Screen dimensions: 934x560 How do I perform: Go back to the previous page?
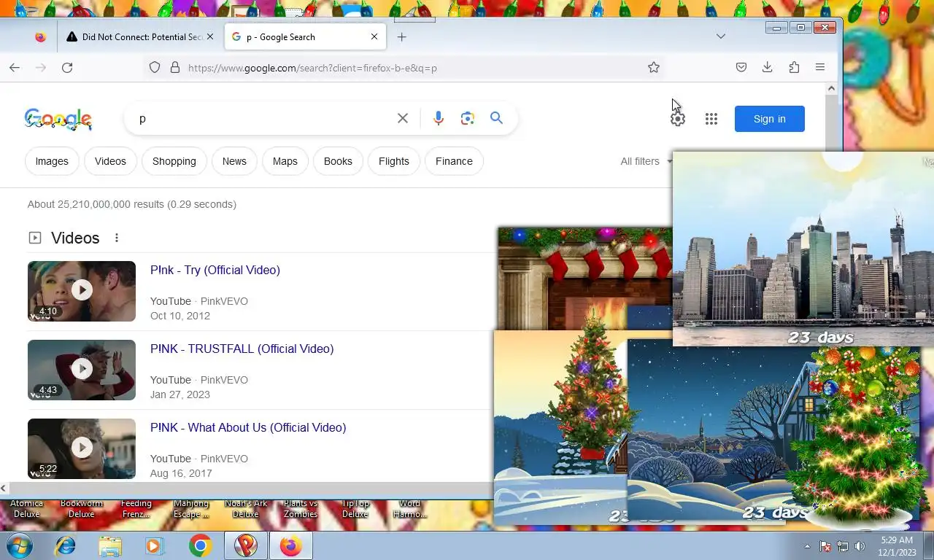click(15, 68)
